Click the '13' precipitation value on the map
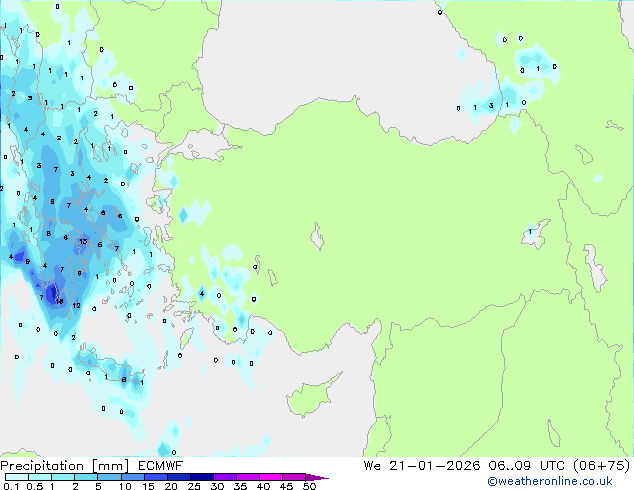This screenshot has height=490, width=634. point(83,241)
